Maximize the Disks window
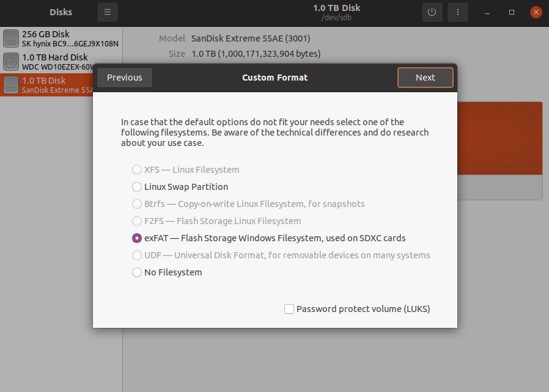The height and width of the screenshot is (392, 549). [x=512, y=12]
